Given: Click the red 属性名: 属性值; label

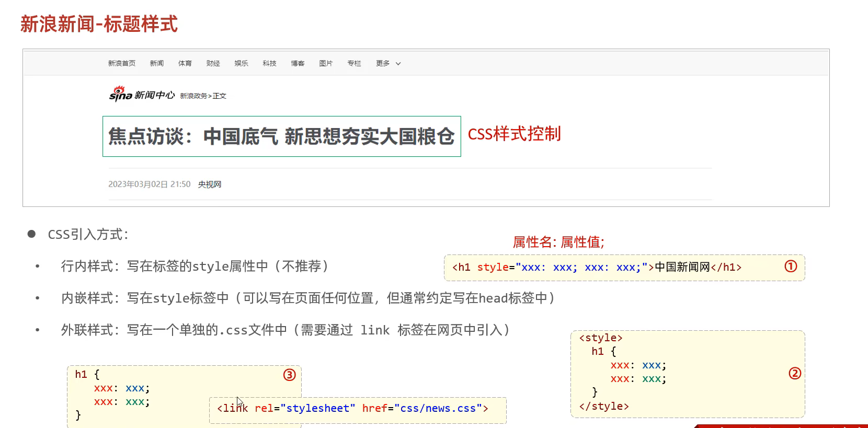Looking at the screenshot, I should click(558, 242).
